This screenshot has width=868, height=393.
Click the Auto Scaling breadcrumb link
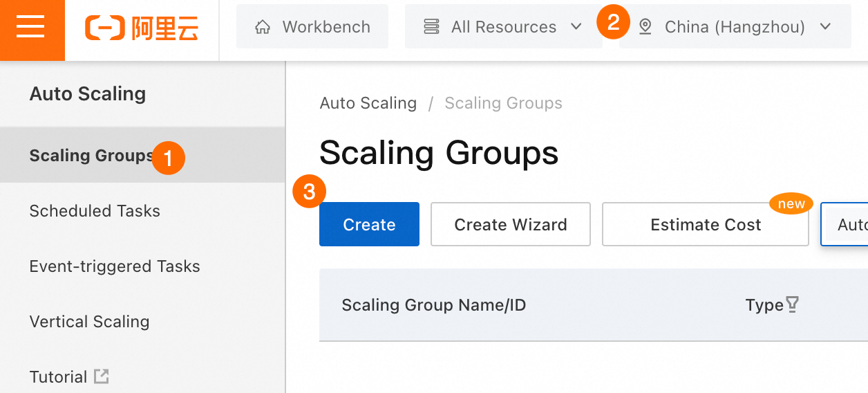tap(368, 103)
